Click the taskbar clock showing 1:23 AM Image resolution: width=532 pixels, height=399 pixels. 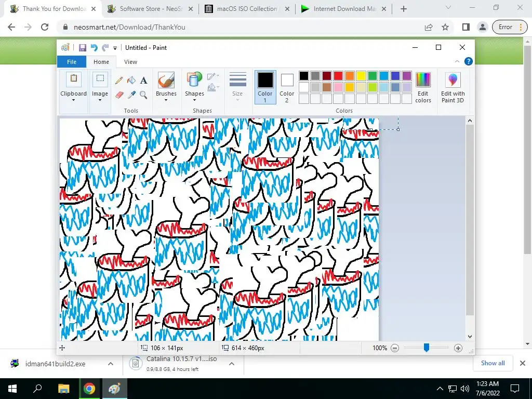(487, 389)
